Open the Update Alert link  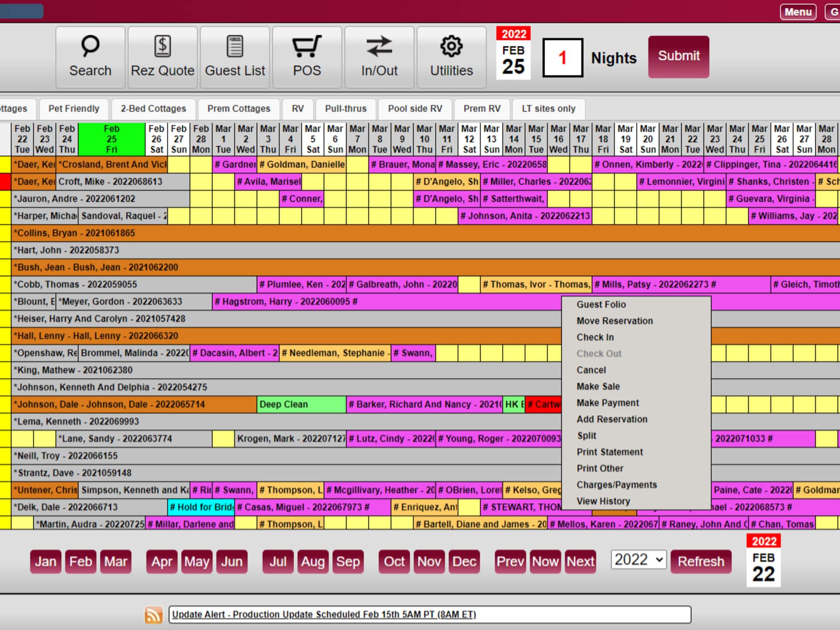pos(324,614)
